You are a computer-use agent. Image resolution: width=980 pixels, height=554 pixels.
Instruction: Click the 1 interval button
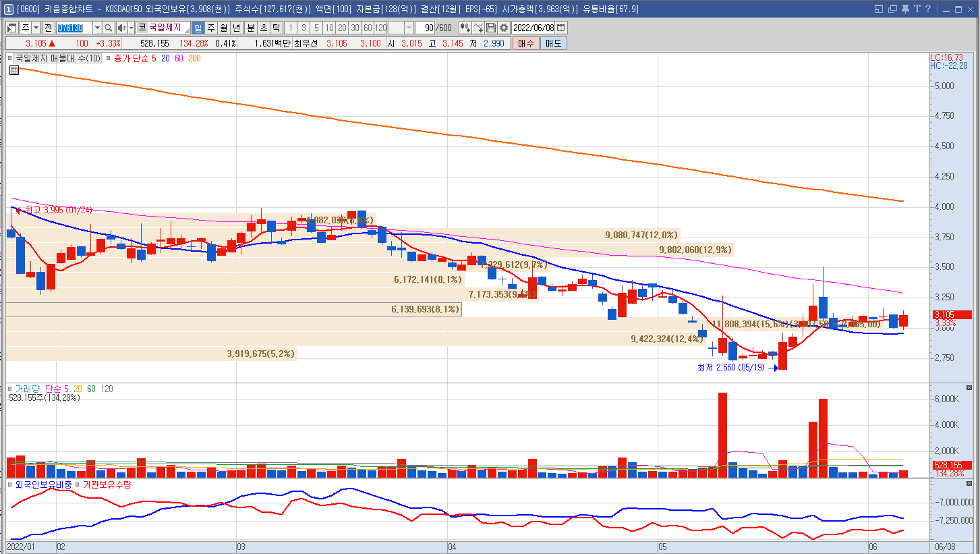(x=291, y=28)
